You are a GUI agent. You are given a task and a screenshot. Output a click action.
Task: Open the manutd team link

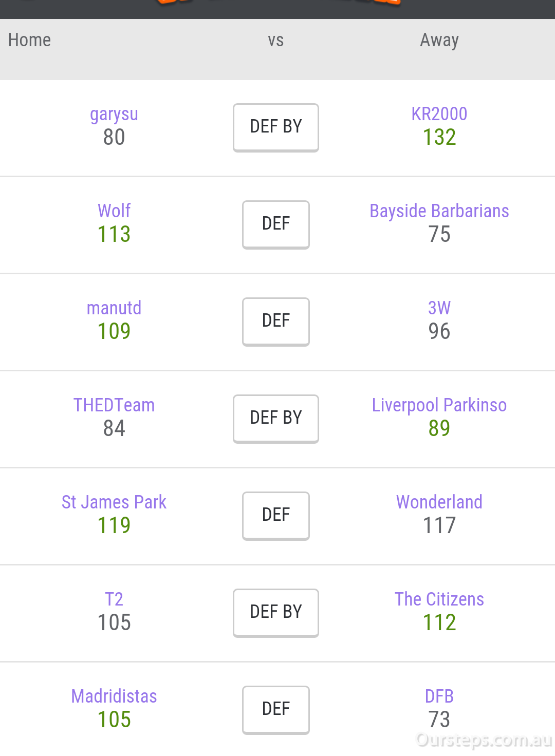114,308
